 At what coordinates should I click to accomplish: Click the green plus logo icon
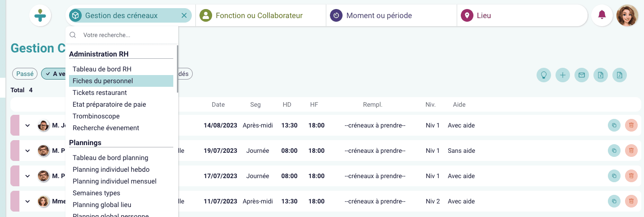click(x=40, y=15)
